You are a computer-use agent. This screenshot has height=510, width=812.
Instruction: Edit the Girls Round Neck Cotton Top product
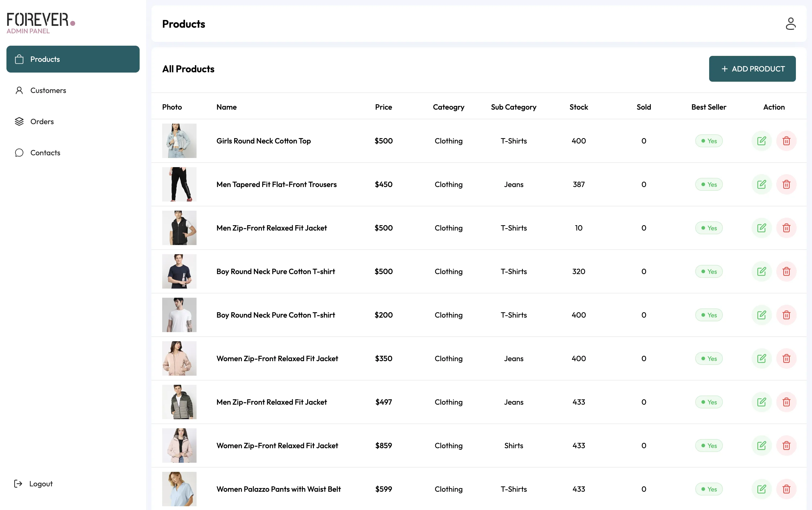pyautogui.click(x=762, y=141)
